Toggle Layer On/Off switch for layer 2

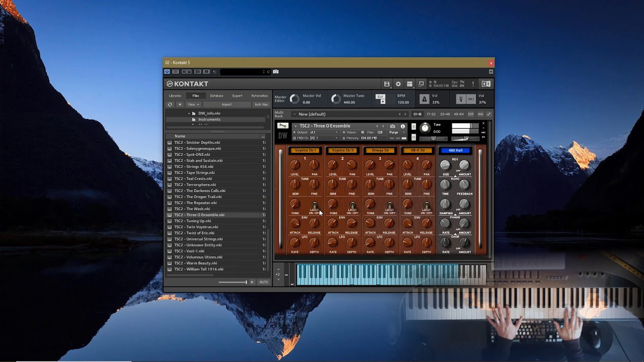[352, 206]
